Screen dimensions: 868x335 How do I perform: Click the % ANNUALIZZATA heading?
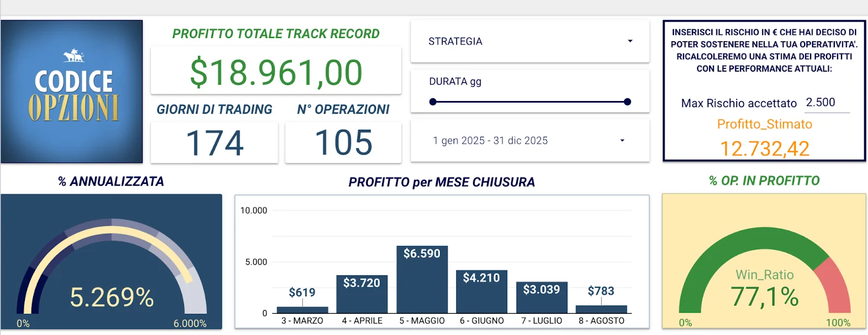coord(111,181)
